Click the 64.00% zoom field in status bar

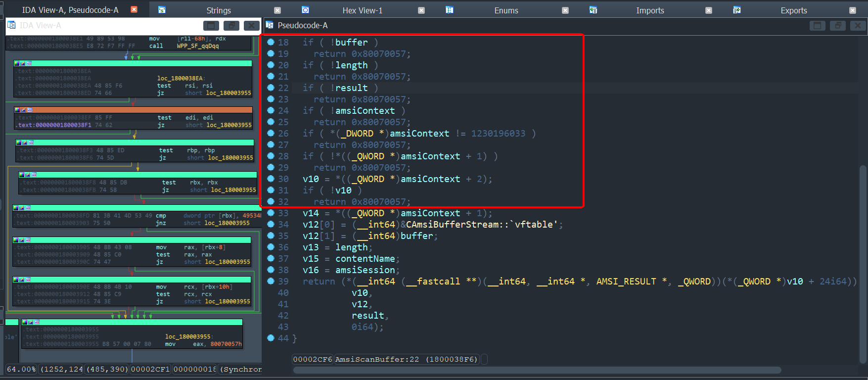[21, 369]
